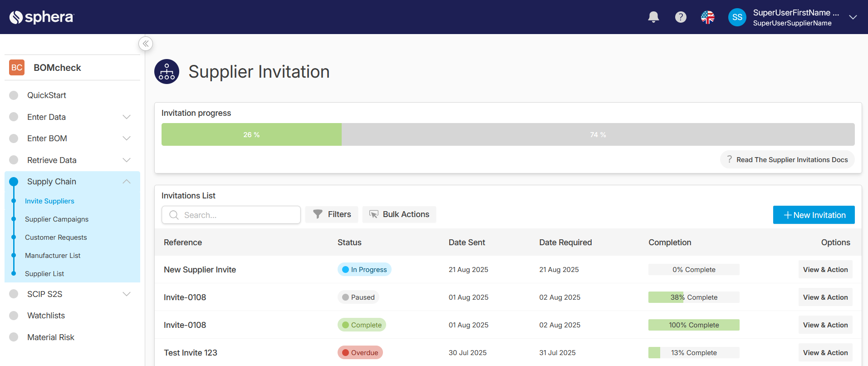The width and height of the screenshot is (868, 366).
Task: Select QuickStart in the sidebar
Action: click(47, 95)
